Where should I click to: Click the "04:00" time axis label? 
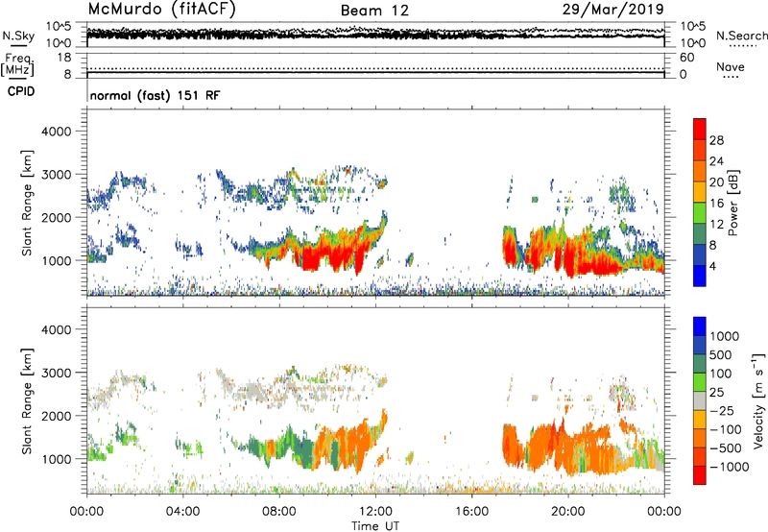click(182, 512)
